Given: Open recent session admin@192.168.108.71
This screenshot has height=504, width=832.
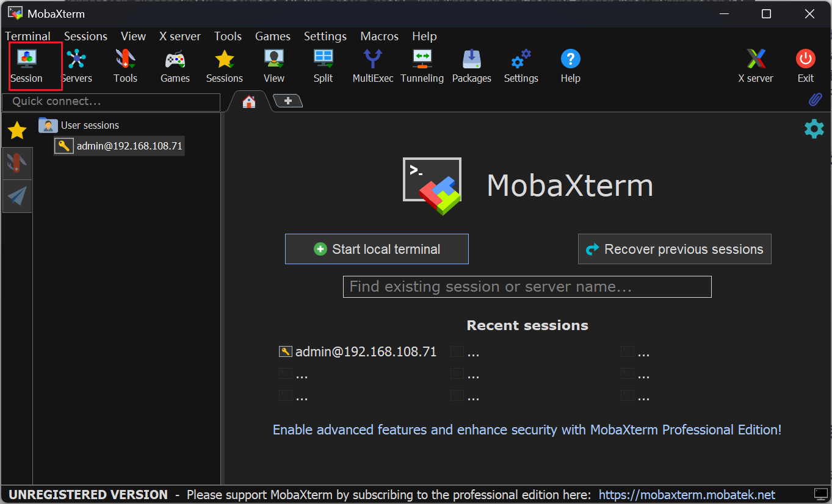Looking at the screenshot, I should 358,351.
